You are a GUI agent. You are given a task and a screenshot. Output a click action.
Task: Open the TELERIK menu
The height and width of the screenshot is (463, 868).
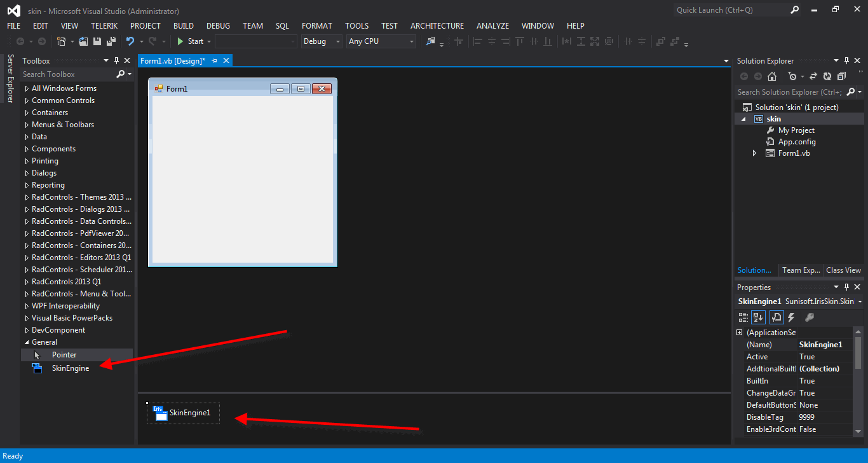[x=104, y=26]
